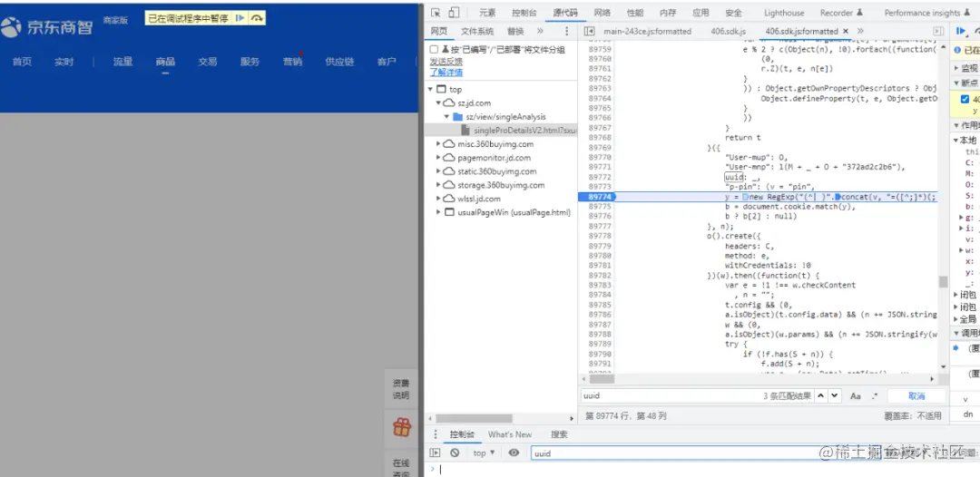Screen dimensions: 980x477
Task: Step over next call in paused overlay
Action: tap(256, 19)
